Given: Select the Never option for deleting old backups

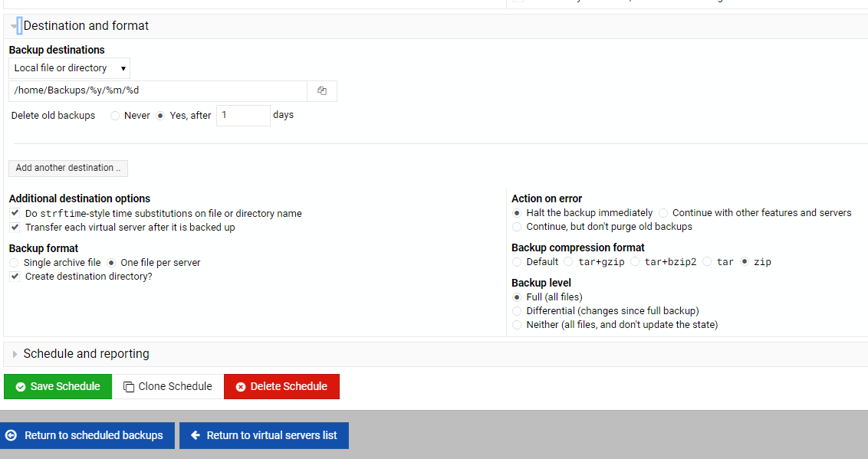Looking at the screenshot, I should (x=114, y=115).
